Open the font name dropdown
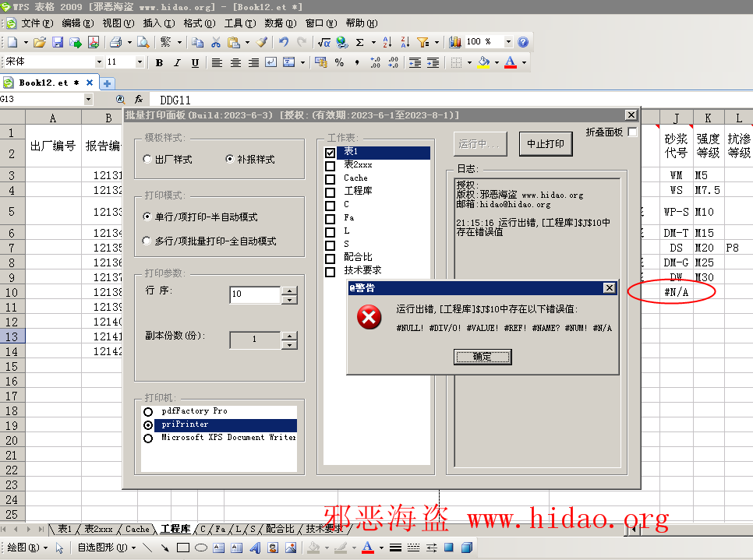 (x=99, y=62)
